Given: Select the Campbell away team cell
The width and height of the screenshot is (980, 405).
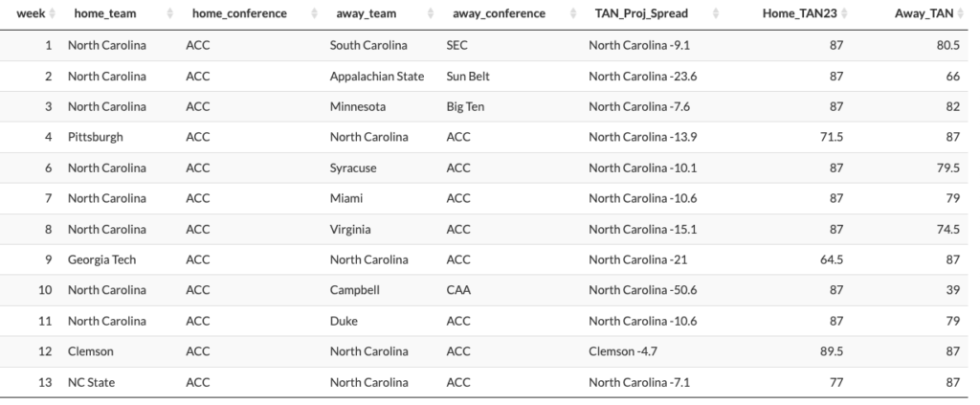Looking at the screenshot, I should pyautogui.click(x=354, y=290).
